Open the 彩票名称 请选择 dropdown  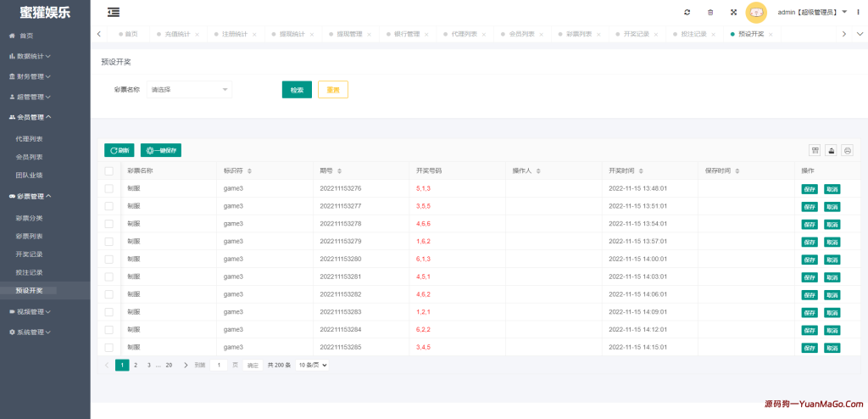click(189, 89)
